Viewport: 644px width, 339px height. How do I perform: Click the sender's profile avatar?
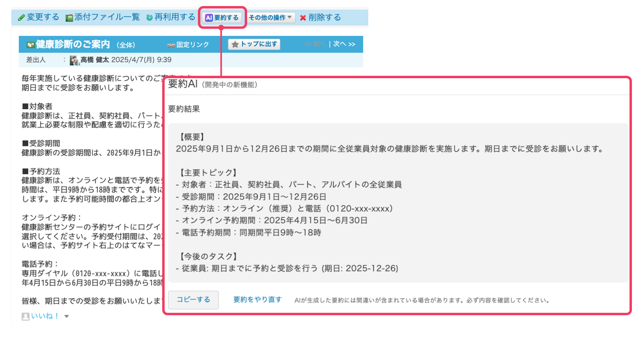point(74,60)
